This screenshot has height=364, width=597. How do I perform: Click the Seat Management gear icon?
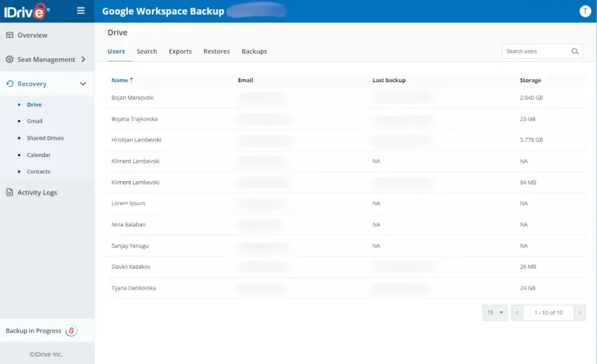click(x=10, y=59)
